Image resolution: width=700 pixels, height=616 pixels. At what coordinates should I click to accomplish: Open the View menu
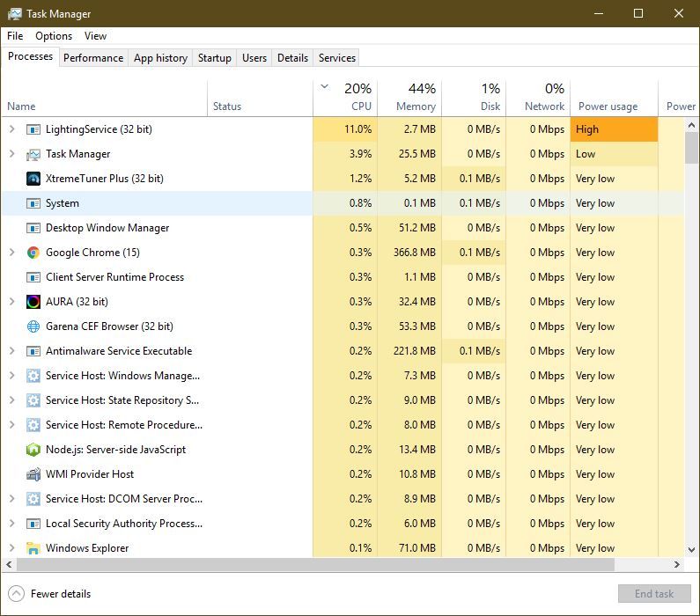(x=96, y=36)
